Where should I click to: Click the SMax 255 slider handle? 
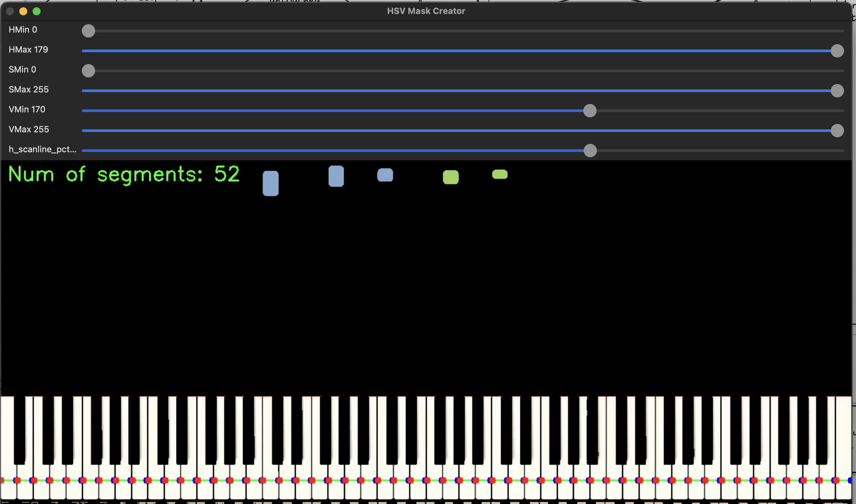[x=837, y=91]
